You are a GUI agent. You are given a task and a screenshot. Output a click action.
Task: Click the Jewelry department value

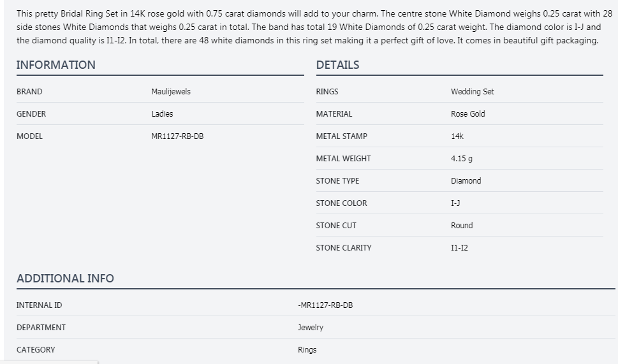(x=311, y=328)
